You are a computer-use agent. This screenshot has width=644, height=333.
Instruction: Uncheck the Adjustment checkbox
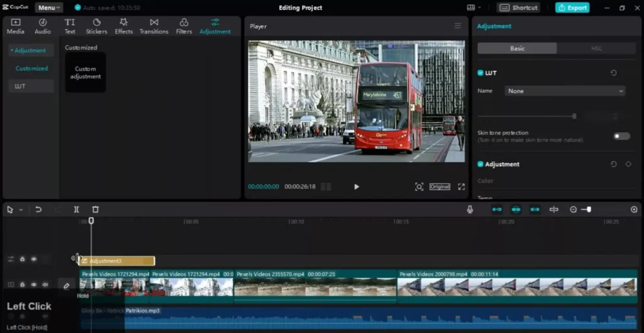[480, 164]
